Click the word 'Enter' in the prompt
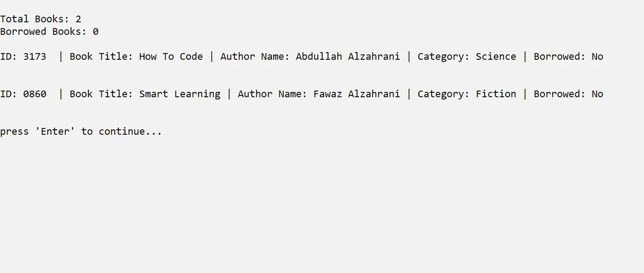644x273 pixels. 55,132
